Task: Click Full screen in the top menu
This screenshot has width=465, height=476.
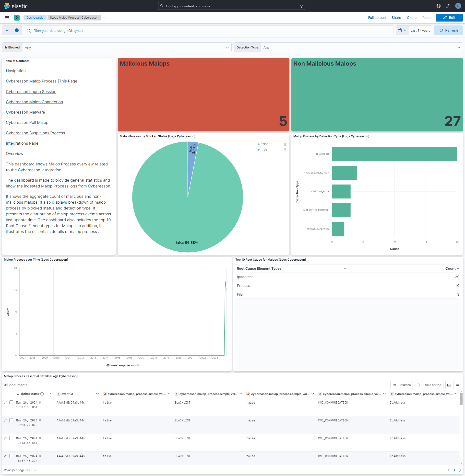Action: [x=377, y=17]
